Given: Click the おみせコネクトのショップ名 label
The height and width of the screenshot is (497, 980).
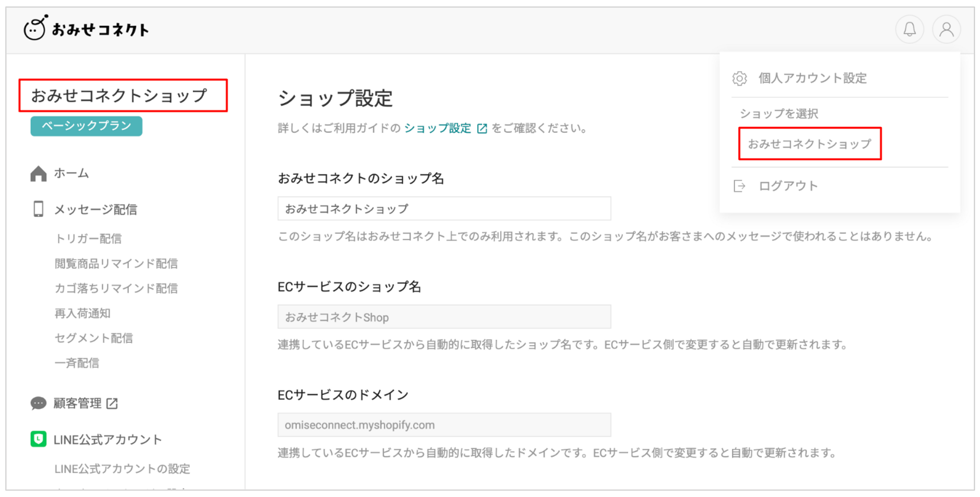Looking at the screenshot, I should pyautogui.click(x=361, y=178).
